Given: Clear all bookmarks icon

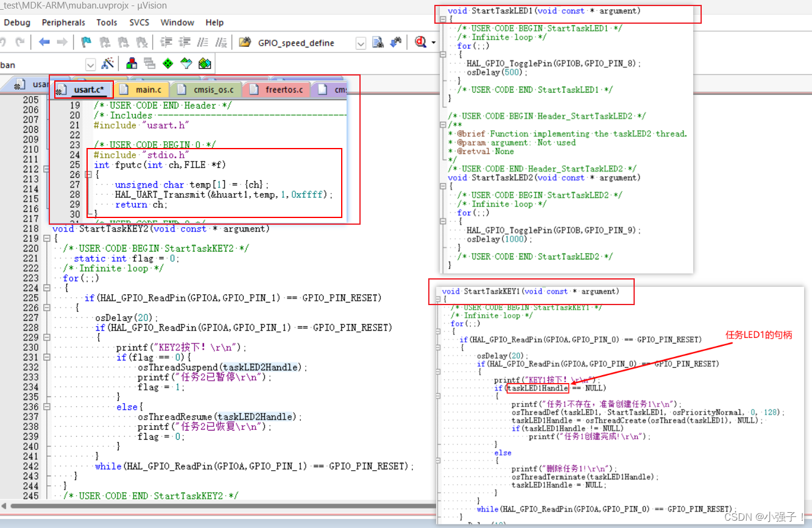Looking at the screenshot, I should point(141,43).
